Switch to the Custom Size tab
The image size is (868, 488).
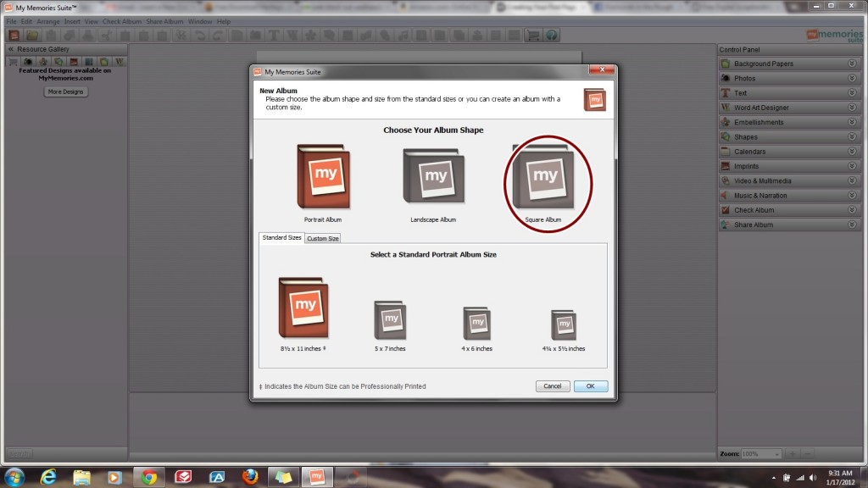tap(322, 238)
